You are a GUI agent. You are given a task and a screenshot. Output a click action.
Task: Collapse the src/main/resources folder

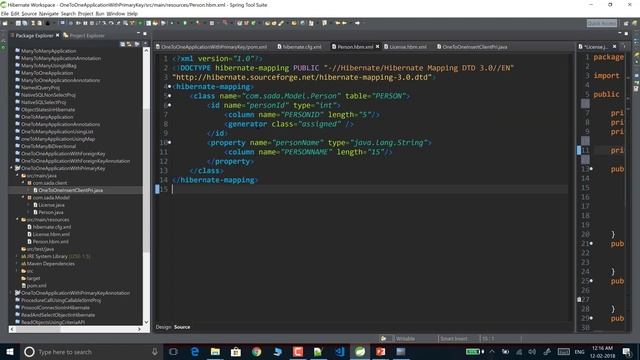18,220
